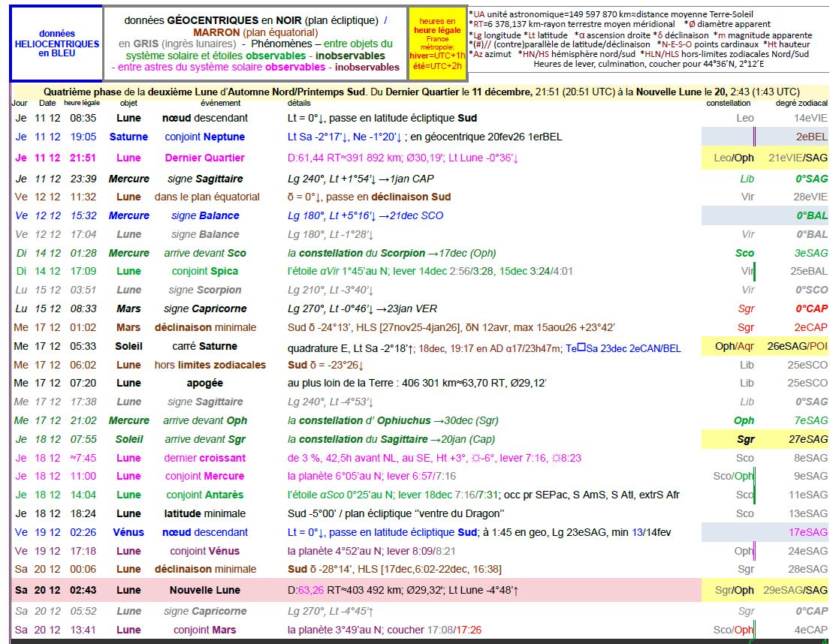Click the 'Nouvelle Lune' event at 02:43
The image size is (839, 644).
click(204, 591)
